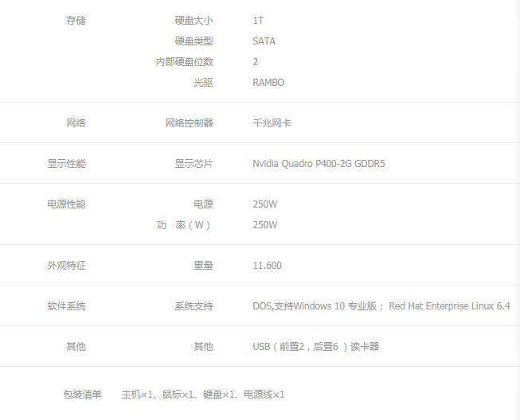Click the 网络控制器 label

tap(189, 123)
